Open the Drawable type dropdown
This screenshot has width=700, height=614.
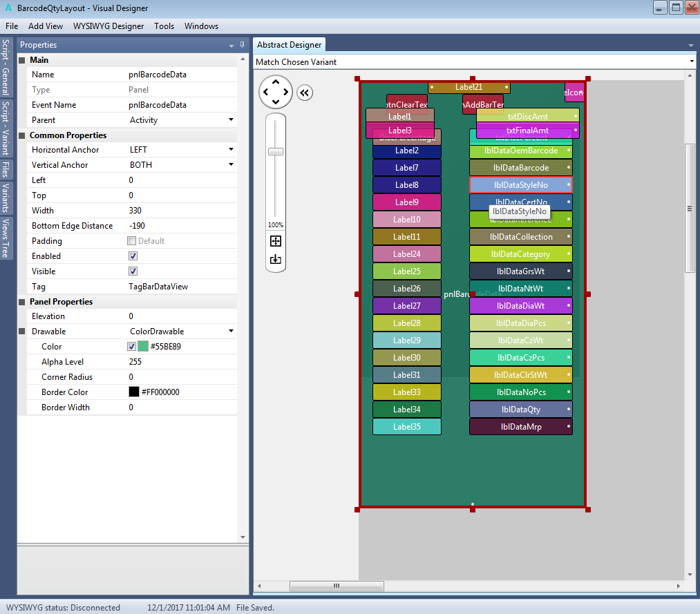pyautogui.click(x=231, y=332)
